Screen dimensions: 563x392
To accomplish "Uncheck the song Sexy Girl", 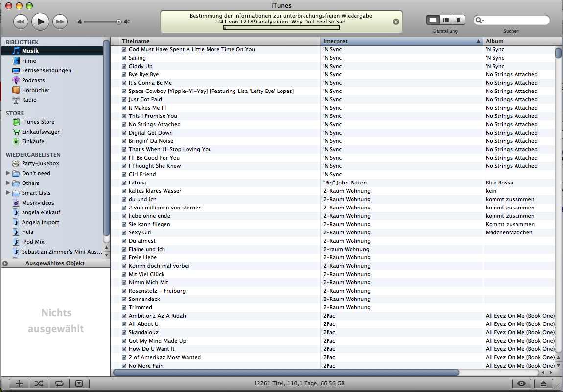I will pyautogui.click(x=124, y=232).
